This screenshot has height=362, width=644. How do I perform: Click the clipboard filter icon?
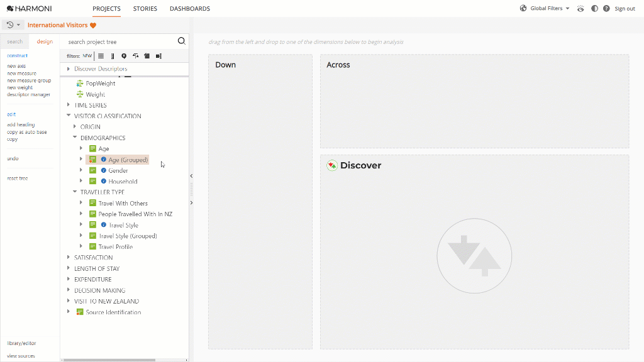tap(147, 56)
